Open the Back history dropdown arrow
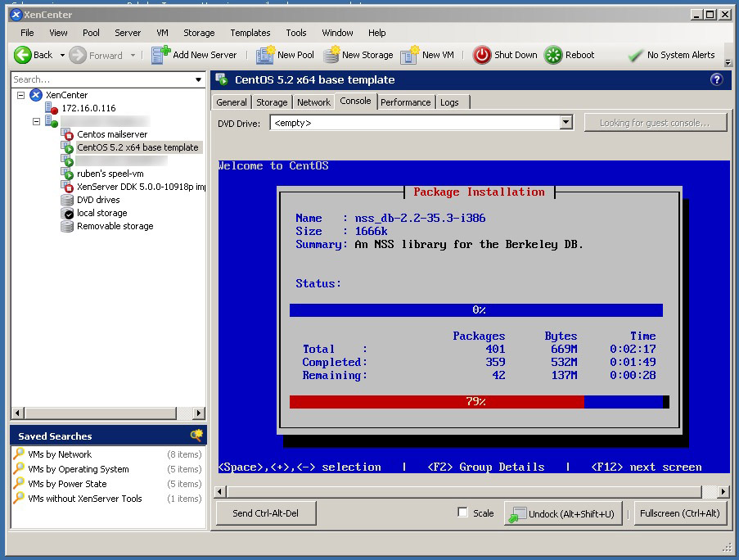 point(62,55)
